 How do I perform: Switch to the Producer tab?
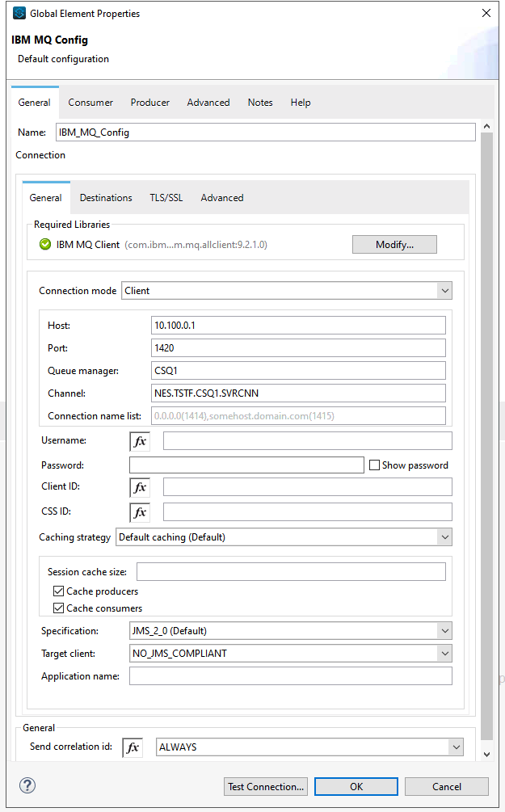coord(149,103)
